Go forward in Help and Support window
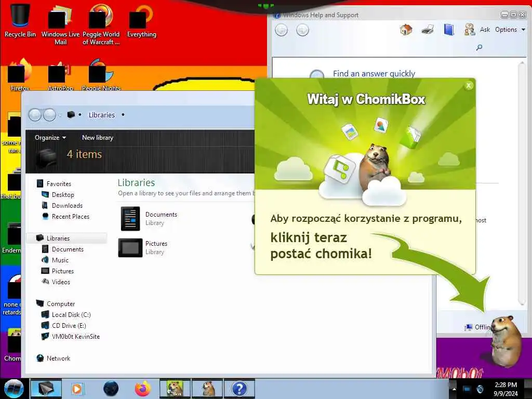 (302, 30)
